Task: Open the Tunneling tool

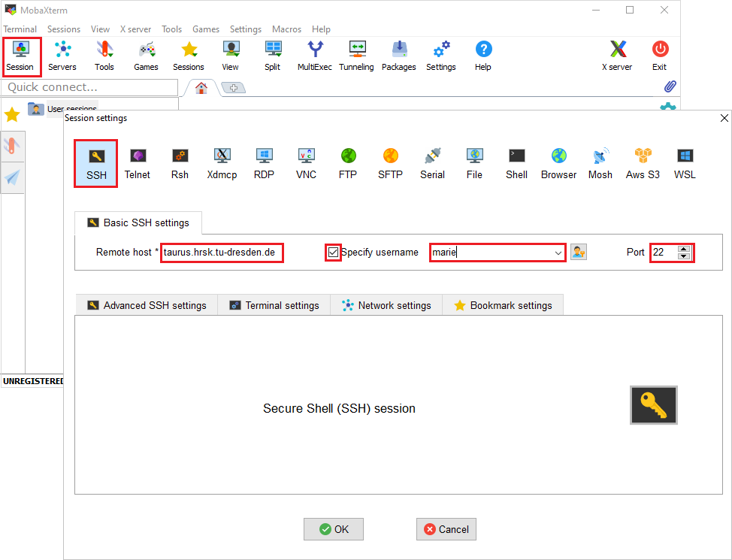Action: (x=356, y=56)
